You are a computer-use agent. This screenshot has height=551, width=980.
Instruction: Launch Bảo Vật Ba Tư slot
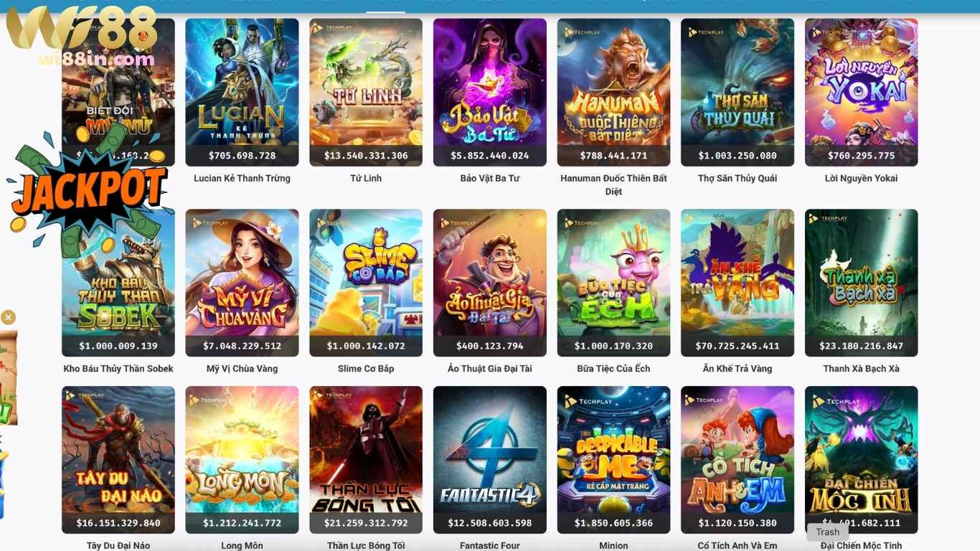pos(490,93)
